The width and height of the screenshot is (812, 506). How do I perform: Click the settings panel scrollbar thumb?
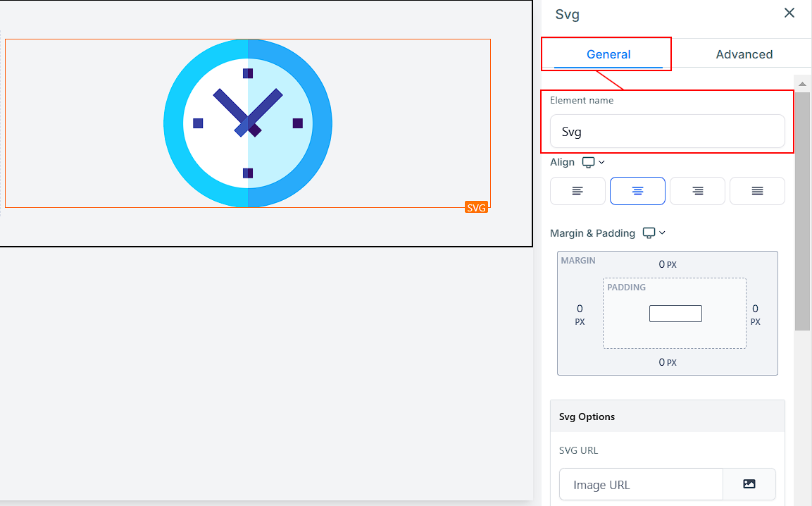coord(802,211)
